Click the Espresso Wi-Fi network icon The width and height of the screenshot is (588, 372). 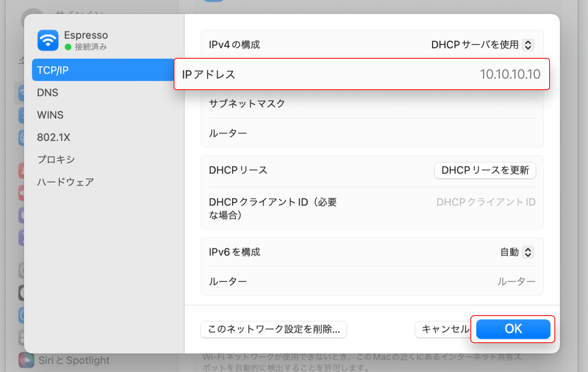pyautogui.click(x=47, y=40)
